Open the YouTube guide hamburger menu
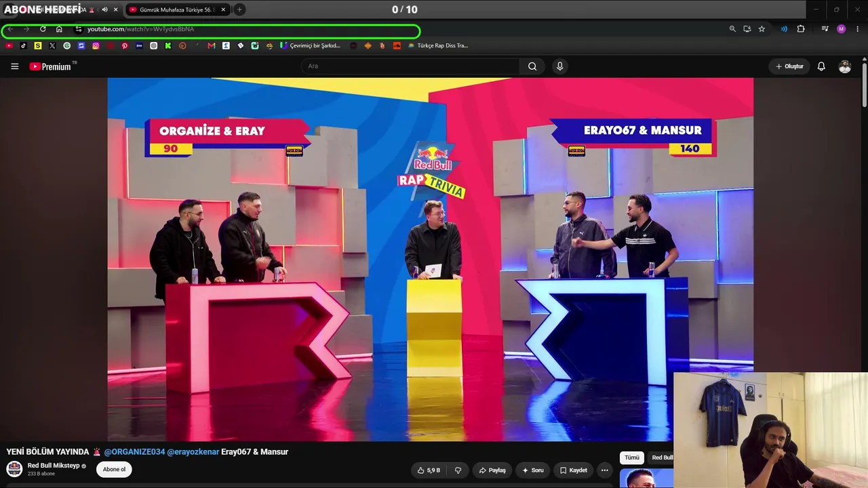The width and height of the screenshot is (868, 488). (x=14, y=66)
